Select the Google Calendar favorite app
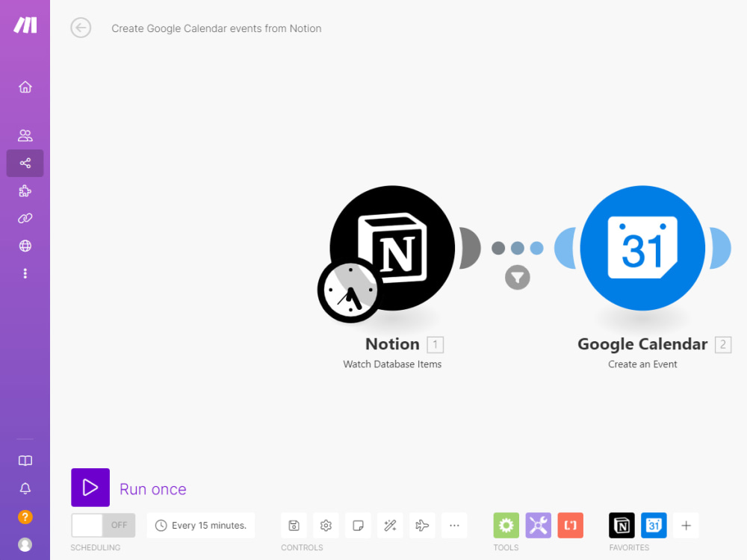 point(654,525)
